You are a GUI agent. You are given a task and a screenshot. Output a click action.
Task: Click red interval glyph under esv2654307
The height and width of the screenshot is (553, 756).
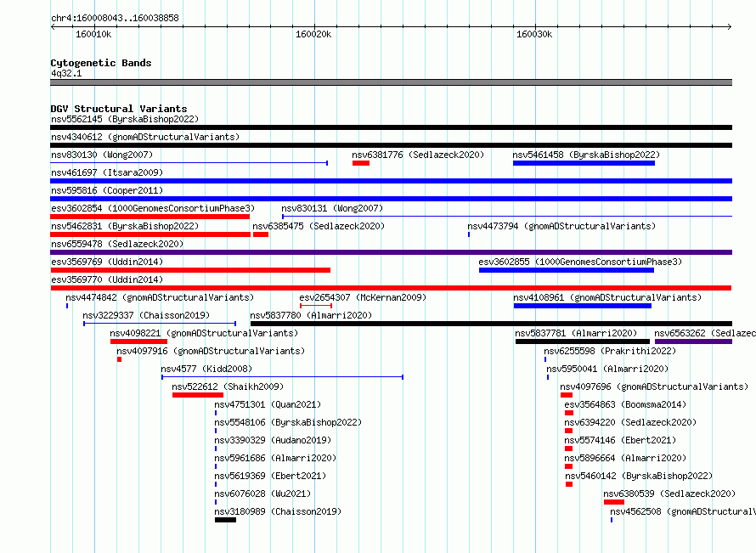316,306
